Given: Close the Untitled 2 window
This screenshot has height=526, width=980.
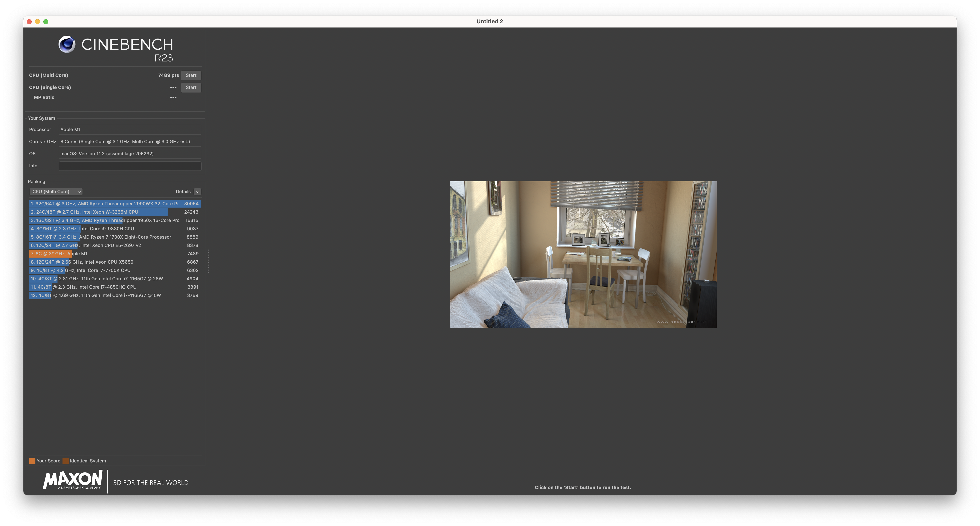Looking at the screenshot, I should tap(29, 22).
